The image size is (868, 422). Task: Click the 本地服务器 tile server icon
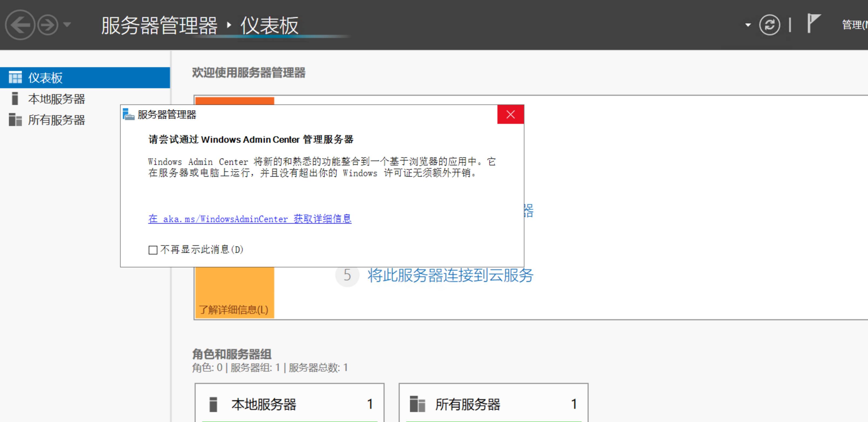click(x=213, y=404)
